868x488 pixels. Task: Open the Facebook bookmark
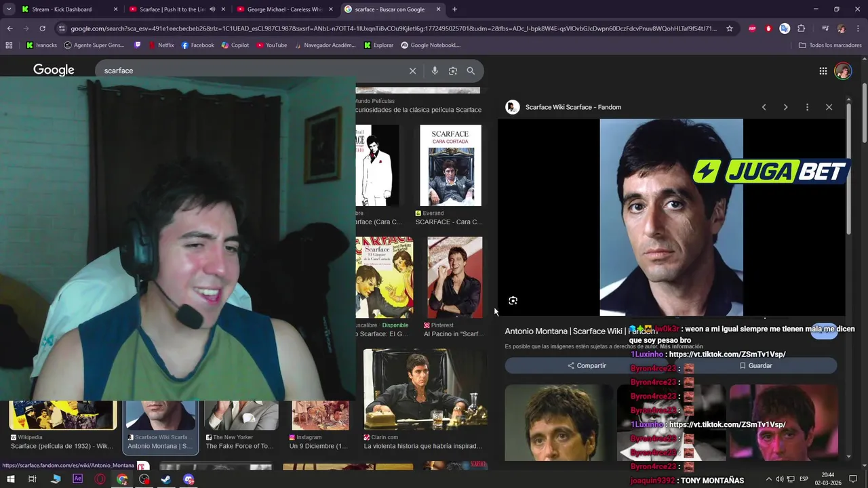point(197,45)
